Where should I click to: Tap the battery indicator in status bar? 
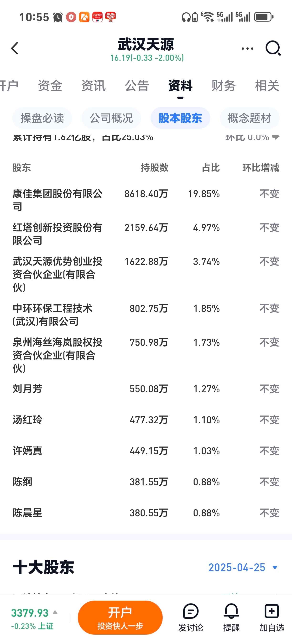pos(264,17)
